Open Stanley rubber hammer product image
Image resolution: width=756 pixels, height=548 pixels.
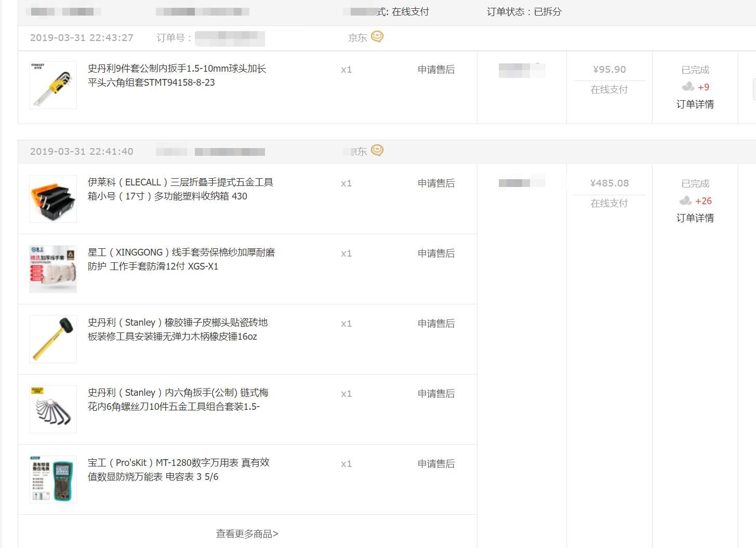tap(53, 339)
